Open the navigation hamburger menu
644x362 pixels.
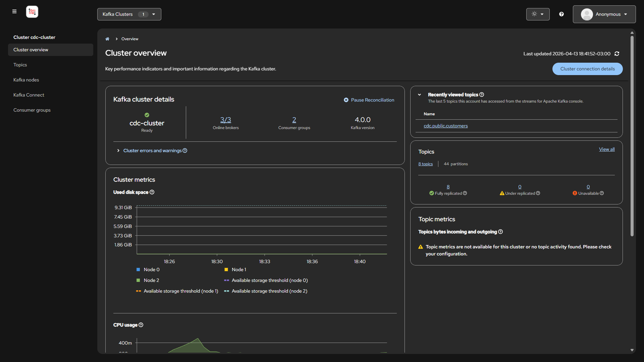coord(14,11)
